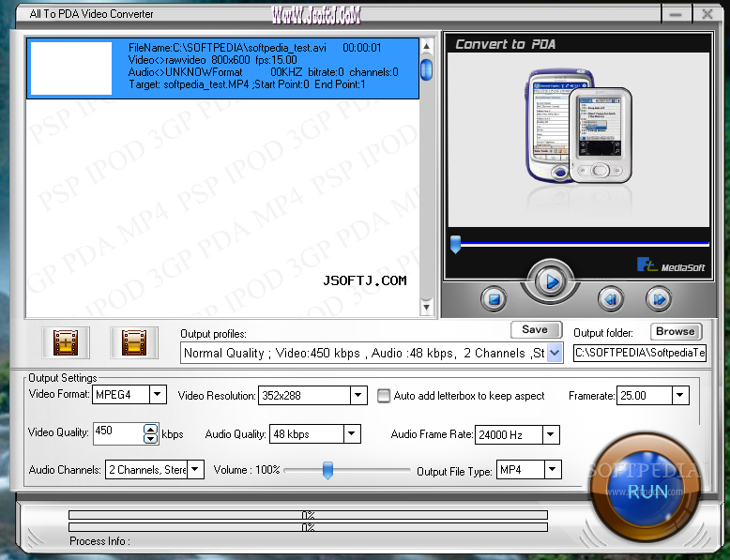Open the Audio Frame Rate dropdown 24000 Hz
Image resolution: width=730 pixels, height=560 pixels.
point(551,435)
